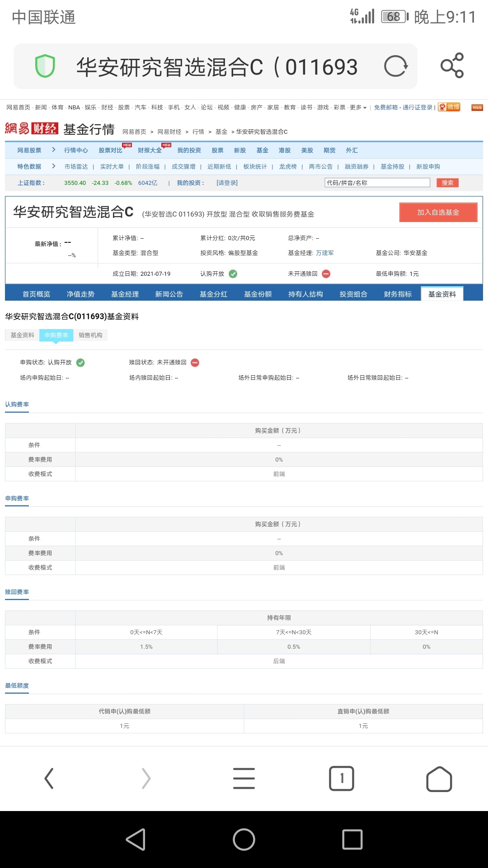Click the address bar showing 华安研究智选混合C
Image resolution: width=488 pixels, height=868 pixels.
[216, 66]
